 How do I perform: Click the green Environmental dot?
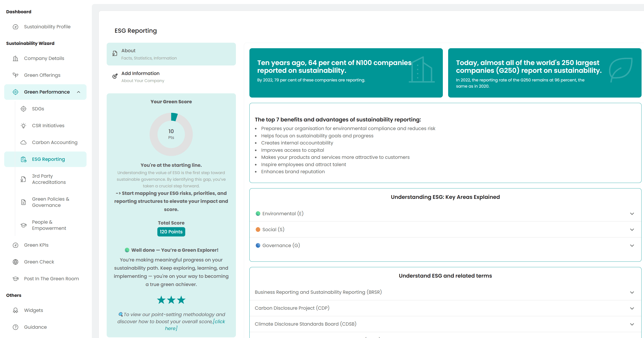(x=258, y=214)
